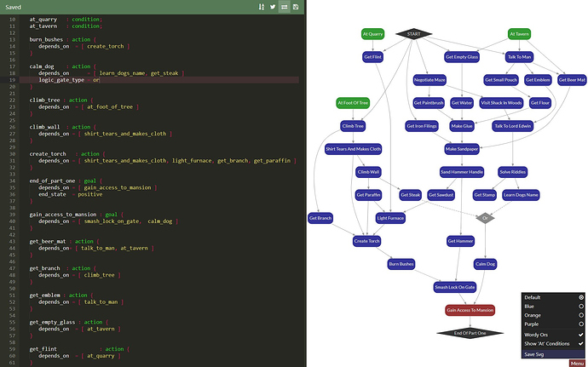
Task: Click the floppy-disk save icon
Action: click(x=296, y=7)
